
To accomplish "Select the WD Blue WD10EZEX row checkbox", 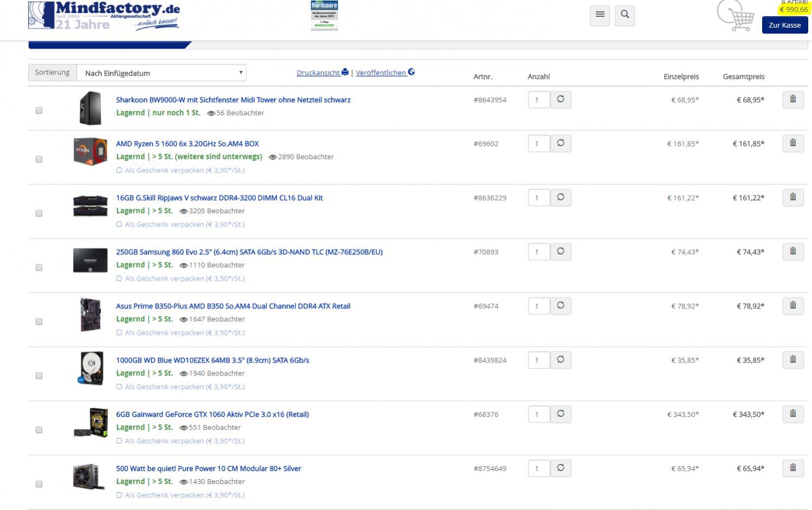I will (x=39, y=376).
